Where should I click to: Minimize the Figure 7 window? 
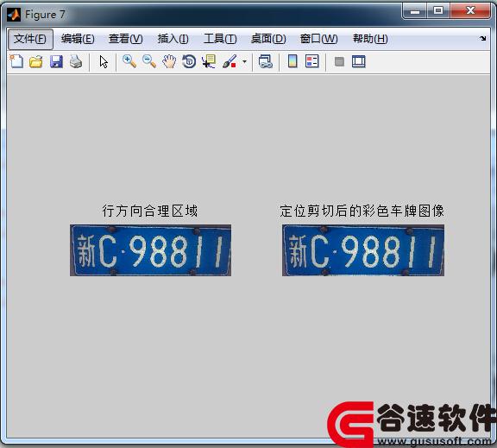point(414,11)
